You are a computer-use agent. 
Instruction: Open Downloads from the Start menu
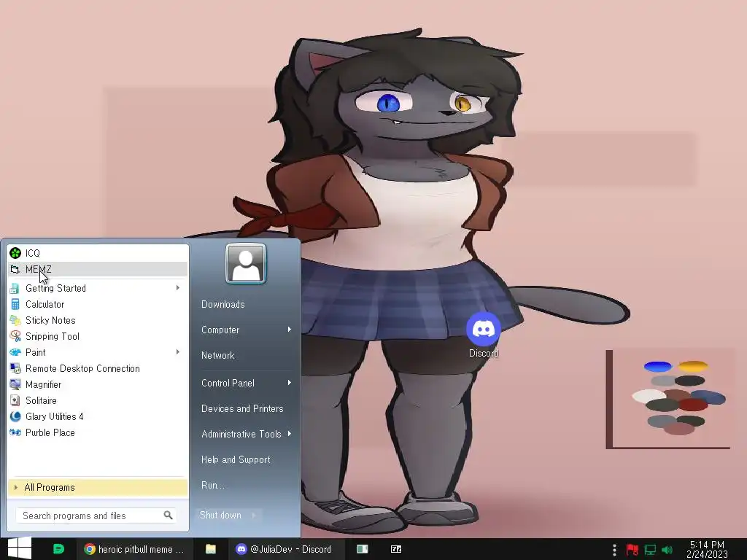[x=223, y=304]
